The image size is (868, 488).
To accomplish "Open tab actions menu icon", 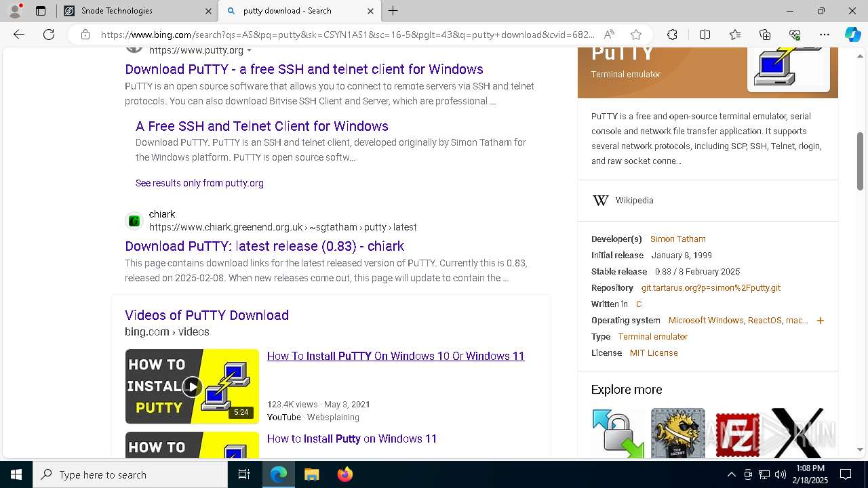I will coord(41,11).
